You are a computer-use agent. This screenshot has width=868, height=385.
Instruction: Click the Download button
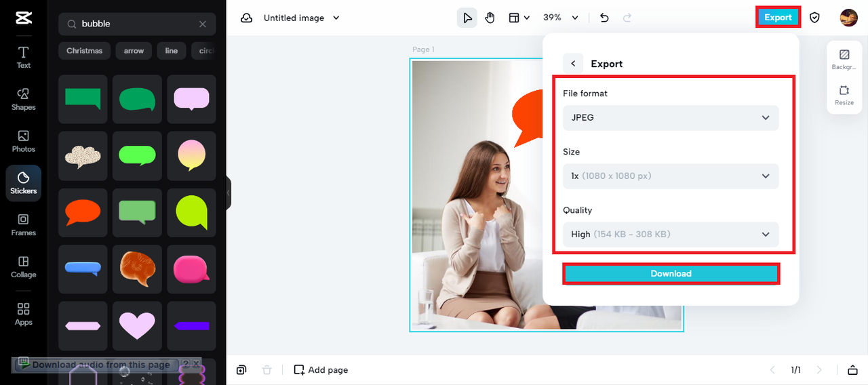point(671,273)
